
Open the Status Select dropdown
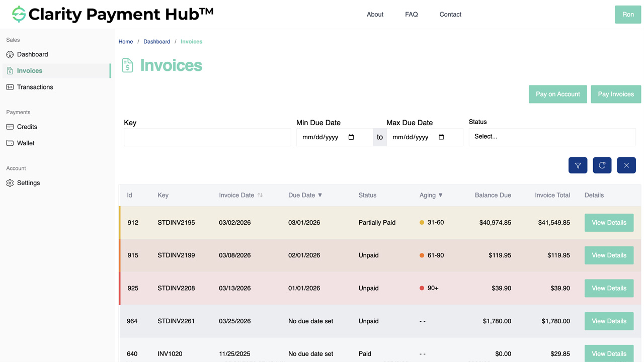[x=552, y=136]
